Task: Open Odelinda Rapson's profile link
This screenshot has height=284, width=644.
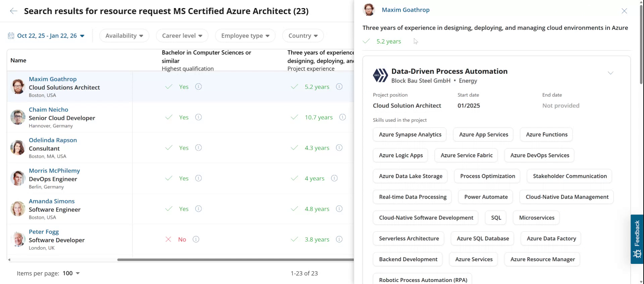Action: [x=53, y=140]
